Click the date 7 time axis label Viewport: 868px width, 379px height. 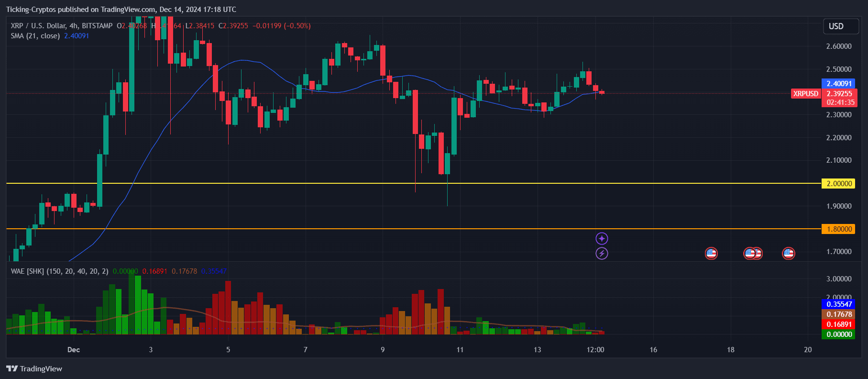(306, 350)
